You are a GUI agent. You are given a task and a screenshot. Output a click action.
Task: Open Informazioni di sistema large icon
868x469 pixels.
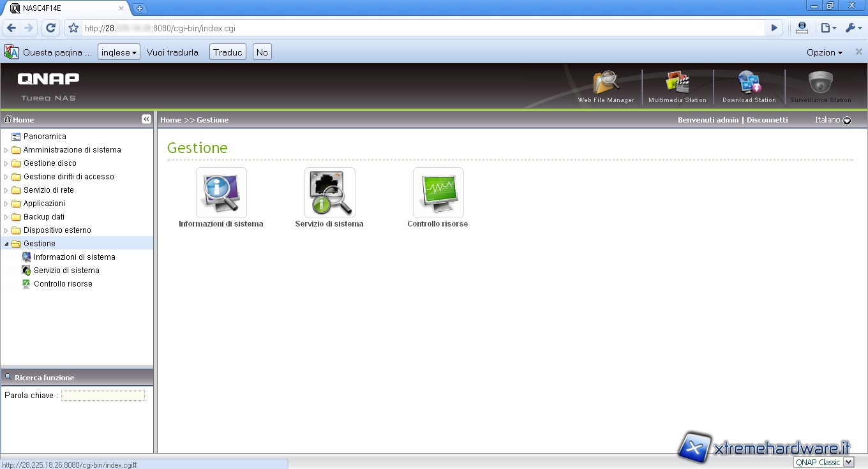click(x=221, y=193)
